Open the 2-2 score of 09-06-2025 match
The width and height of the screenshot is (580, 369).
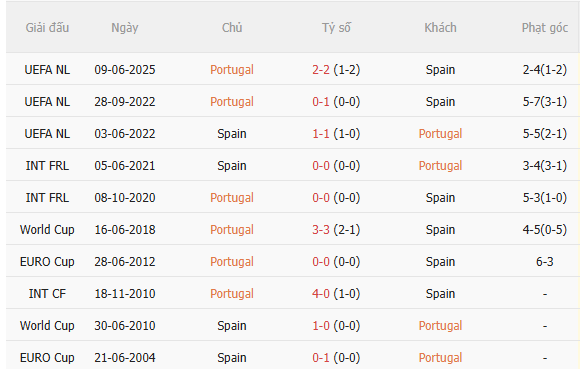[x=321, y=70]
